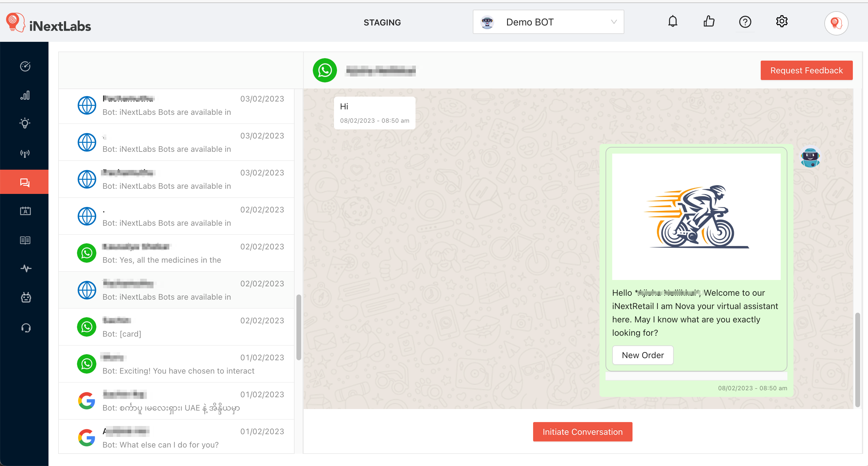
Task: Open the Broadcast antenna section
Action: point(25,153)
